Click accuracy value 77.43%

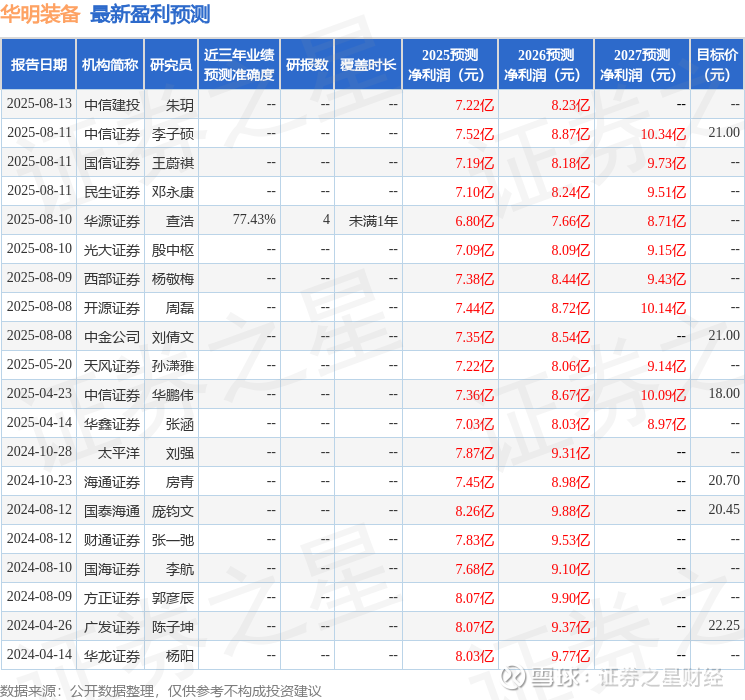[x=254, y=220]
